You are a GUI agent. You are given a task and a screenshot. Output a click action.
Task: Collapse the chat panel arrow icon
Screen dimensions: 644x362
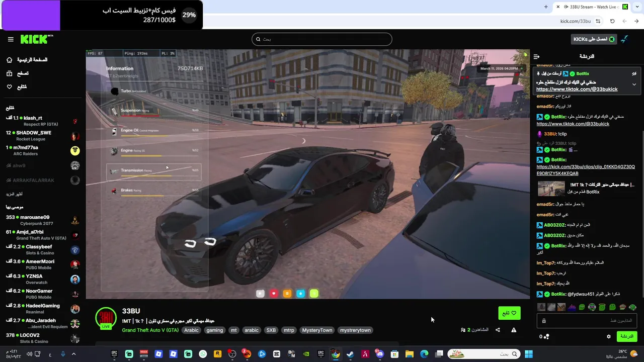tap(536, 56)
